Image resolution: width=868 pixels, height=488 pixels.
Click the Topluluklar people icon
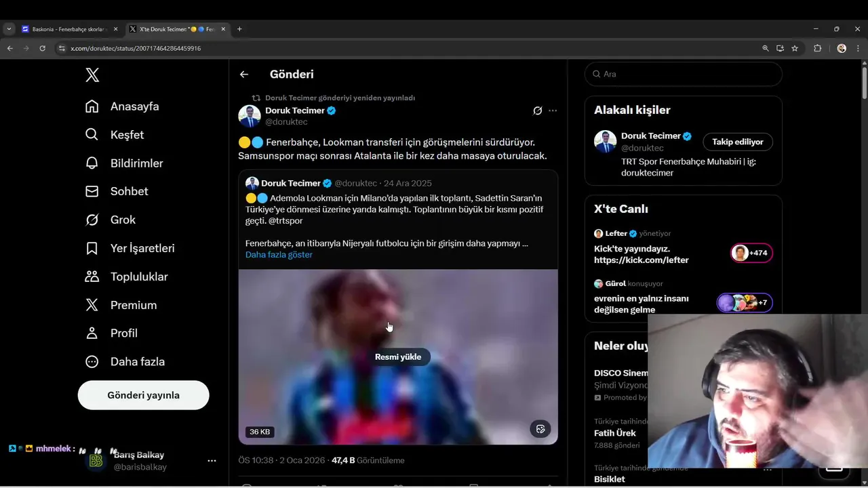click(x=92, y=277)
